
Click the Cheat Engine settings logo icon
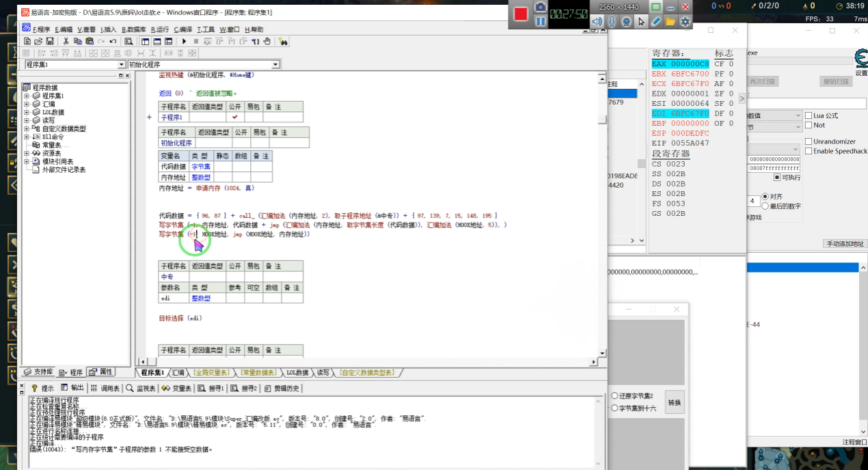pyautogui.click(x=861, y=58)
